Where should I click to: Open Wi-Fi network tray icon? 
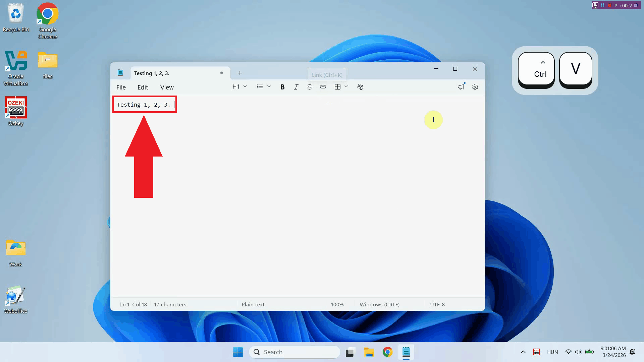(x=568, y=352)
